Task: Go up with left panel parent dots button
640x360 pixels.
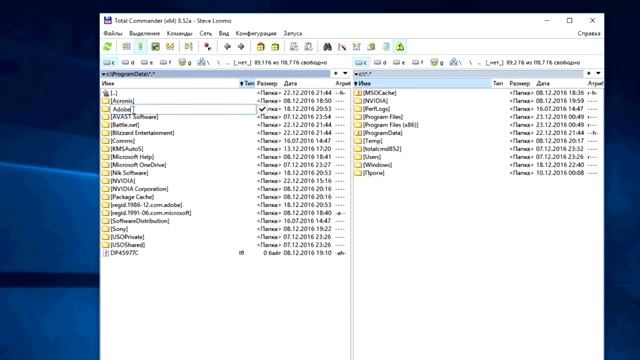Action: pos(227,62)
